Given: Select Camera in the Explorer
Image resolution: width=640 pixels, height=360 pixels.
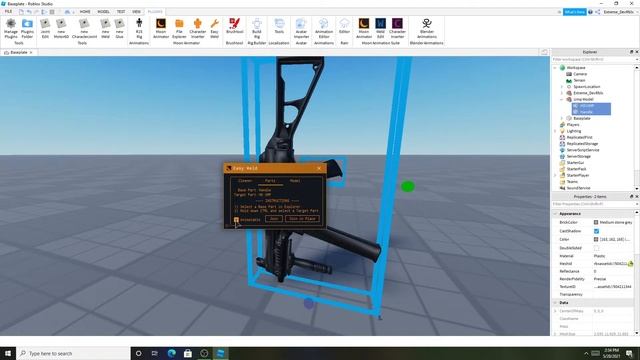Looking at the screenshot, I should coord(580,74).
